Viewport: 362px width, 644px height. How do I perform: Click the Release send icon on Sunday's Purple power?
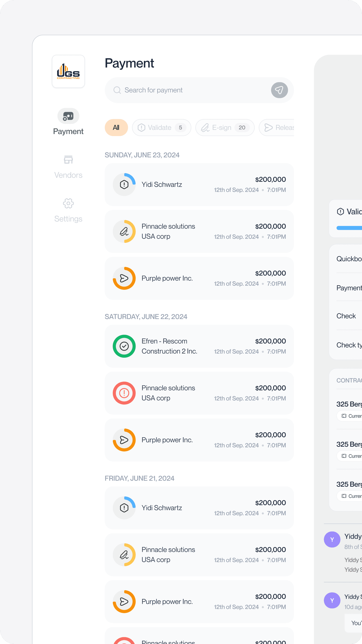click(x=124, y=278)
